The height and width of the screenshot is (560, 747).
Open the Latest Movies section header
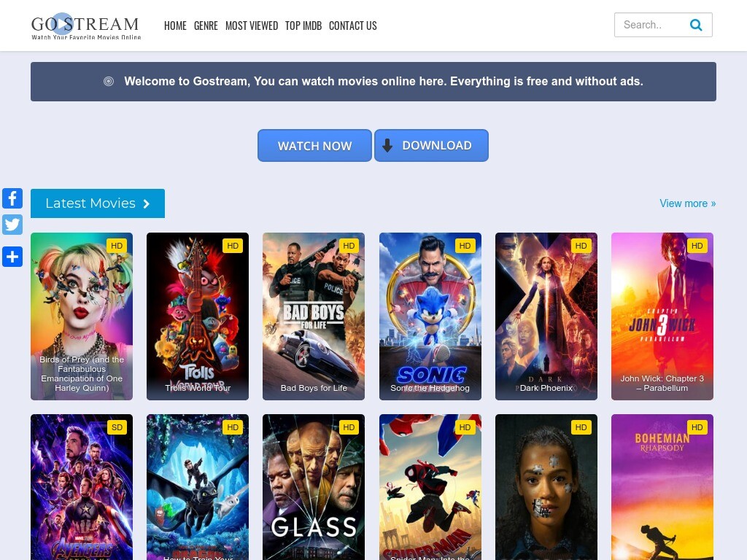point(98,203)
